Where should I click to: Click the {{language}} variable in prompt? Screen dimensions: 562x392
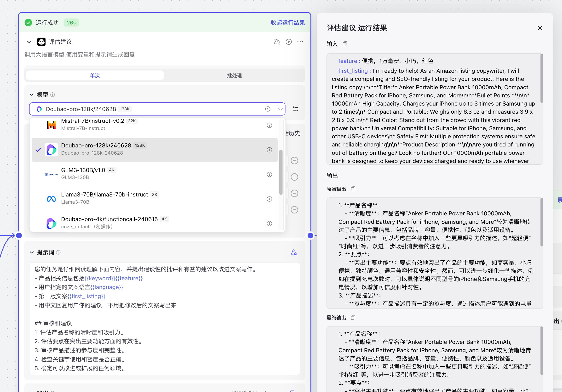106,287
